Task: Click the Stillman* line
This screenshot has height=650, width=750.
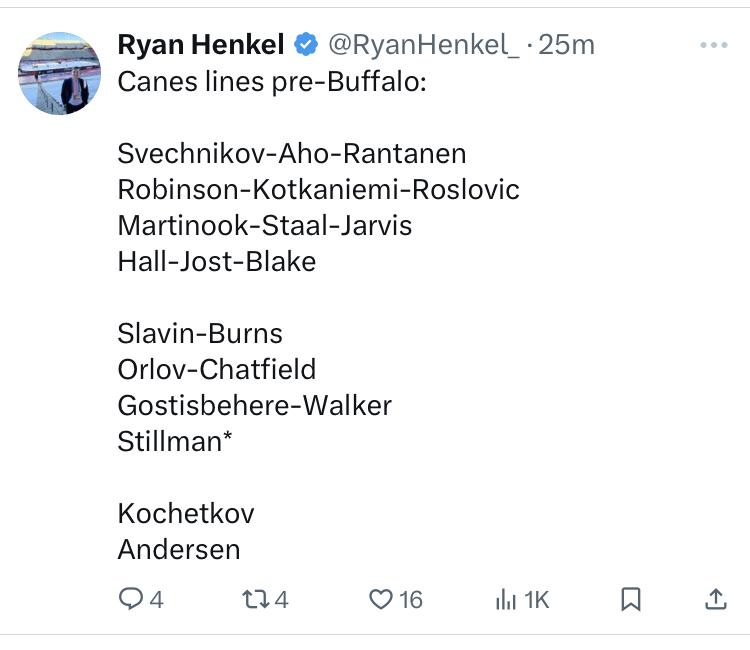Action: tap(175, 441)
